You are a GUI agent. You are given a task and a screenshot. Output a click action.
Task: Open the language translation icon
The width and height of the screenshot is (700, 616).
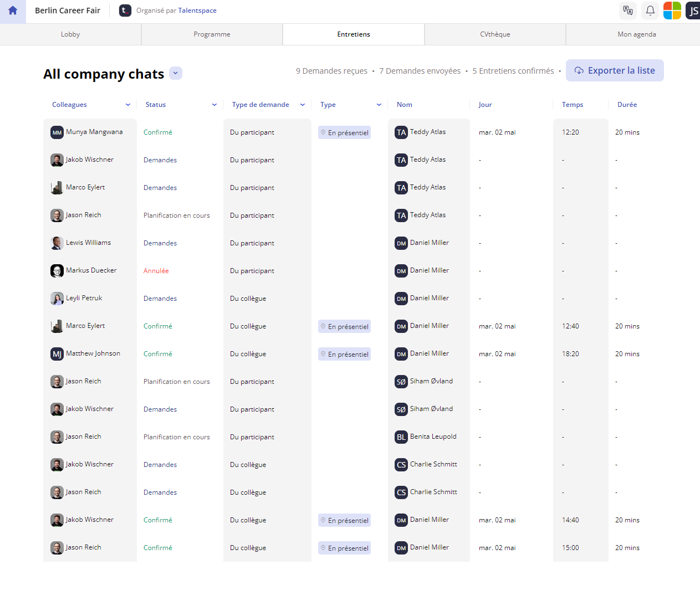[627, 11]
